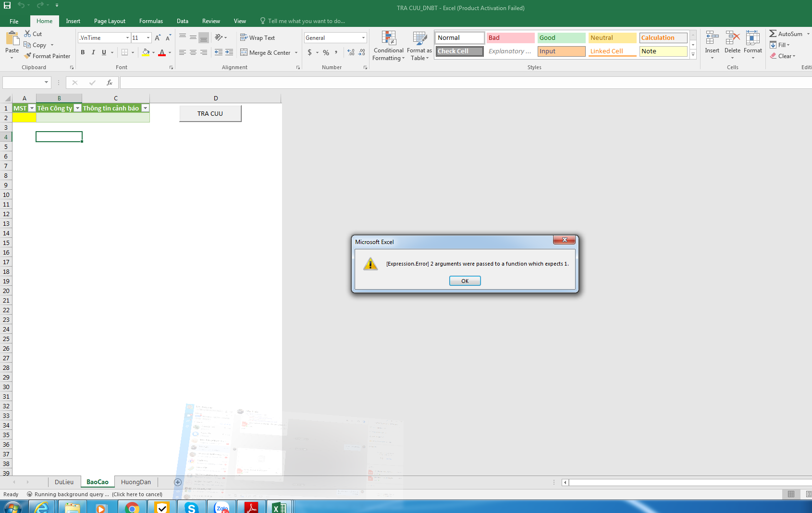Open the General number format dropdown
The height and width of the screenshot is (513, 812).
pos(363,38)
